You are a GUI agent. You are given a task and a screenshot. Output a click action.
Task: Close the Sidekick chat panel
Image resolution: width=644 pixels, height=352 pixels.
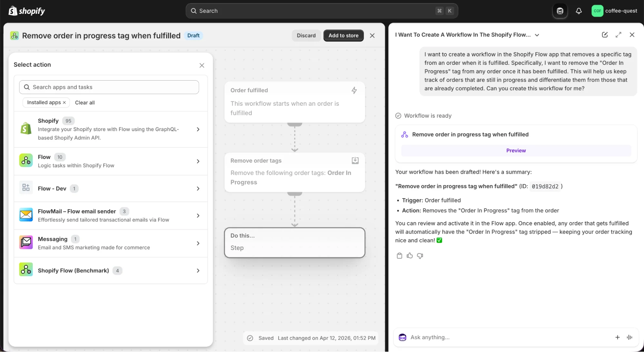632,35
